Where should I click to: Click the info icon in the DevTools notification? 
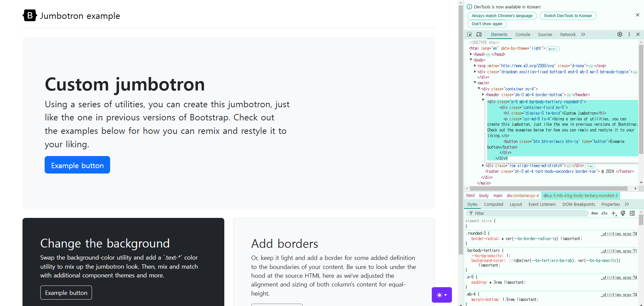point(469,7)
